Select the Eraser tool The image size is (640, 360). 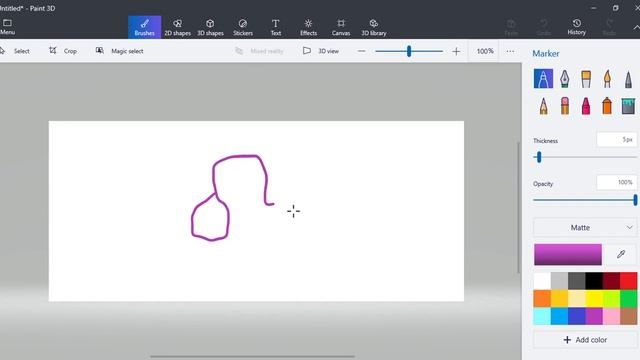tap(564, 106)
